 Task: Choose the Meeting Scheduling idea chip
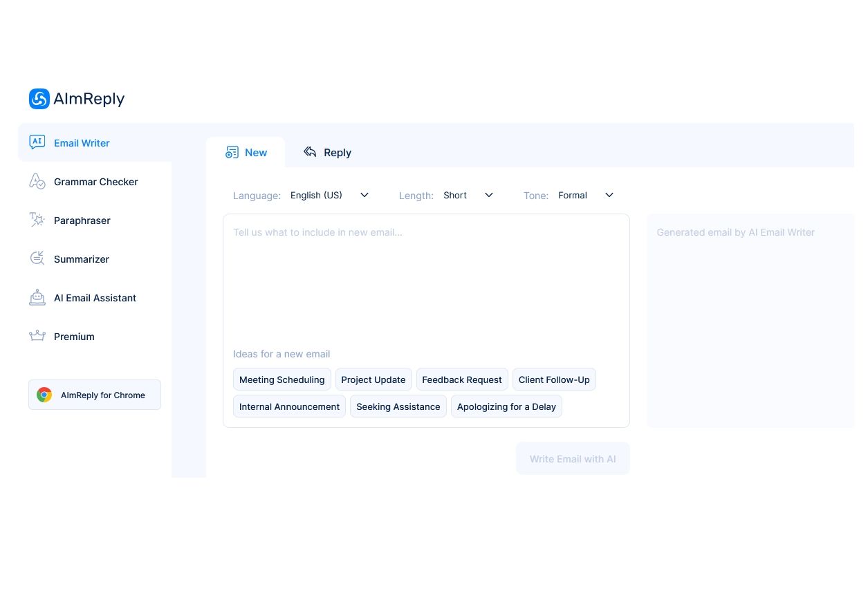(x=281, y=379)
